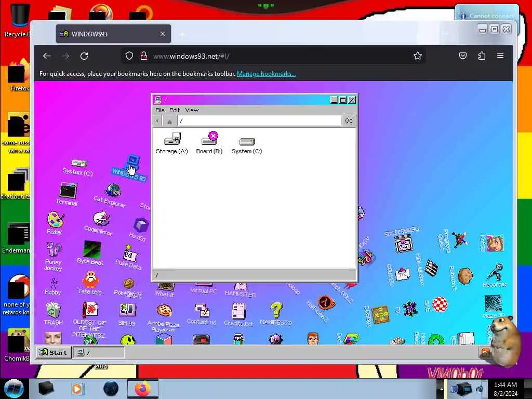Open Edit menu in explorer window
The width and height of the screenshot is (532, 399).
click(175, 110)
